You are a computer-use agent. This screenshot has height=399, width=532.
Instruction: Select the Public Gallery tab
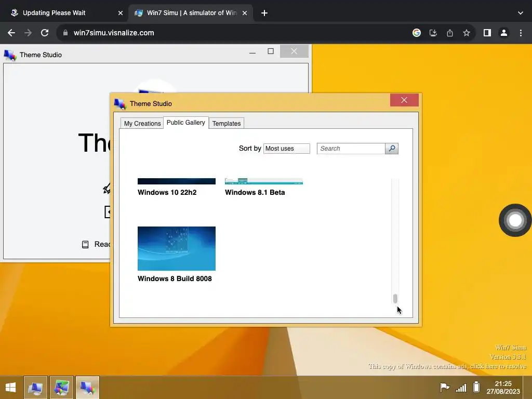185,123
